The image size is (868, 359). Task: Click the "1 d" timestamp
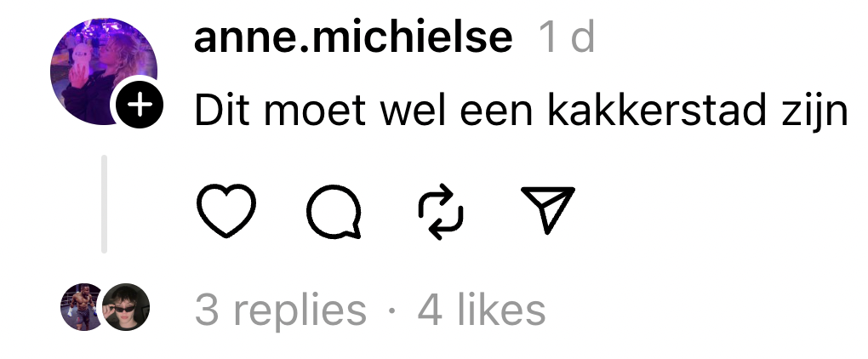(x=567, y=37)
